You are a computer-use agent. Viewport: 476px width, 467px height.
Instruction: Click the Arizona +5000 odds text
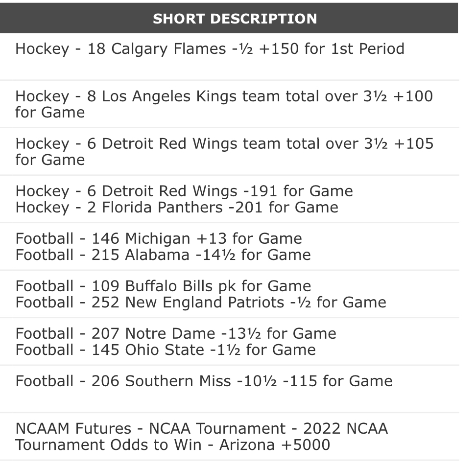coord(274,445)
